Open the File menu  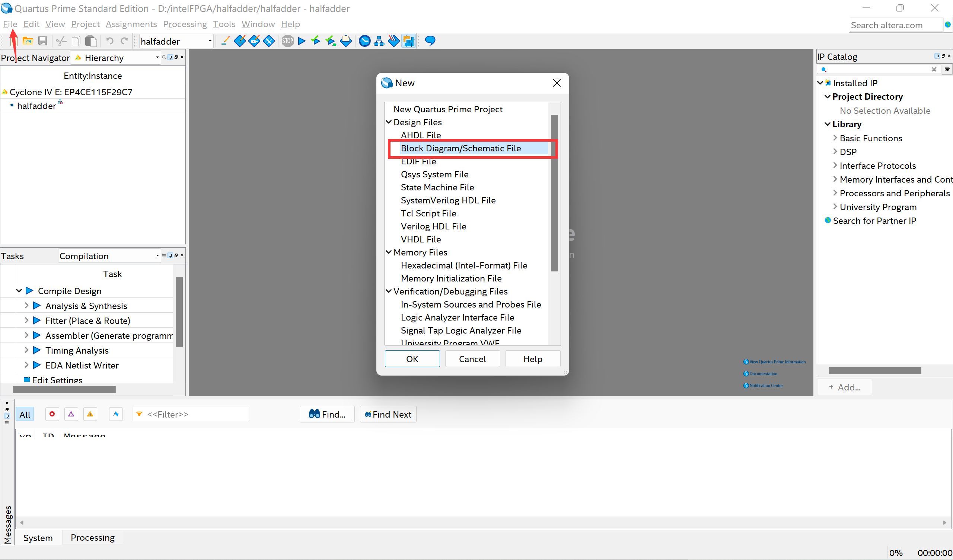click(x=10, y=24)
